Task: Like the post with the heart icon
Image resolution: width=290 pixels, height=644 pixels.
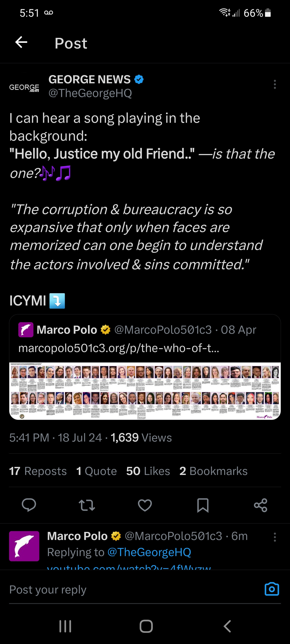Action: [145, 505]
